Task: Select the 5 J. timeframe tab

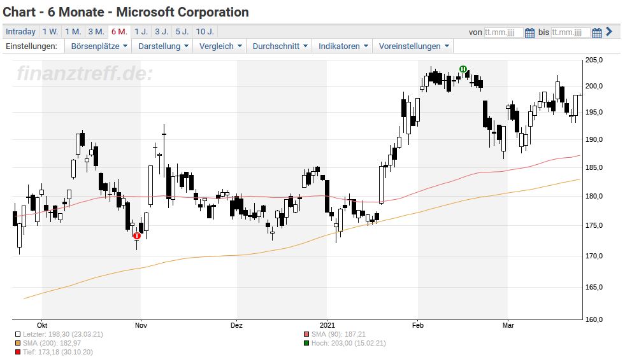Action: click(x=182, y=31)
